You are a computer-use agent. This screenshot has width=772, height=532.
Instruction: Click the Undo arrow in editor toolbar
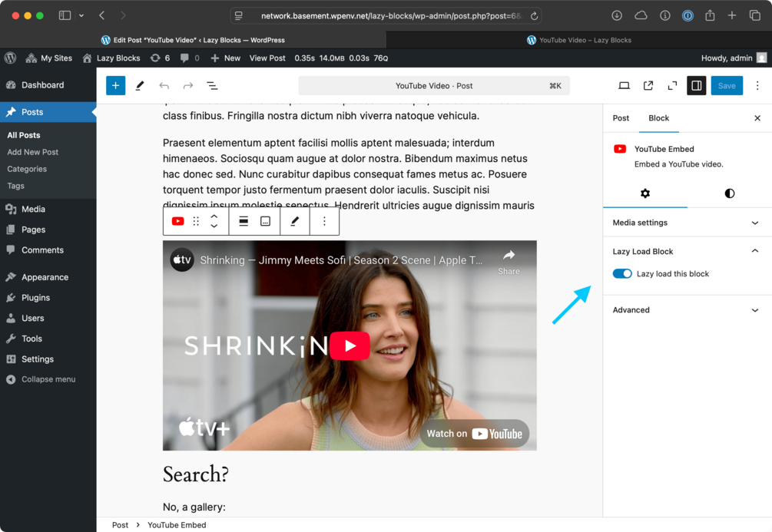tap(164, 86)
